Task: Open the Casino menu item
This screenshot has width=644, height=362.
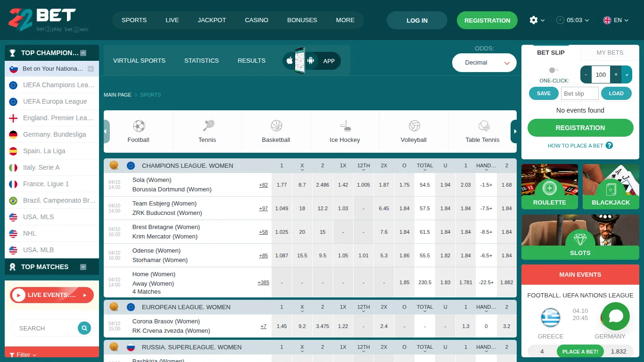Action: click(256, 20)
